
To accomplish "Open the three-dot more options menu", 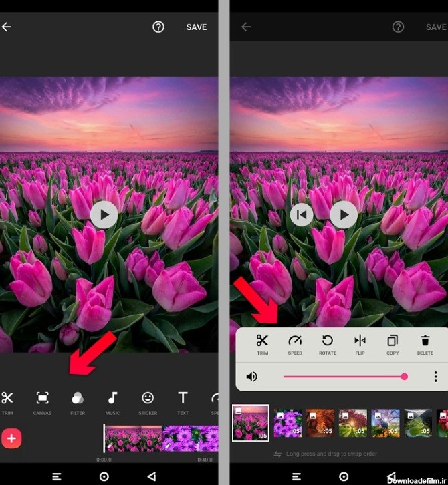I will click(435, 377).
